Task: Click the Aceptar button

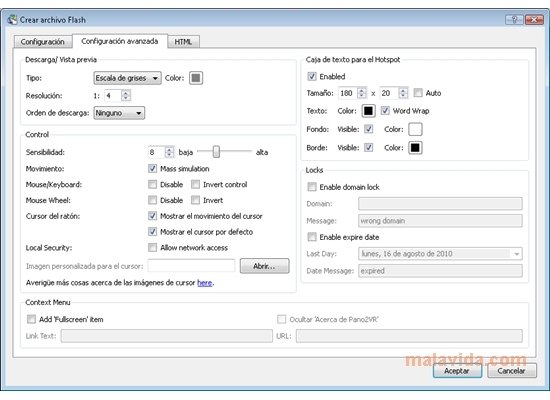Action: 457,371
